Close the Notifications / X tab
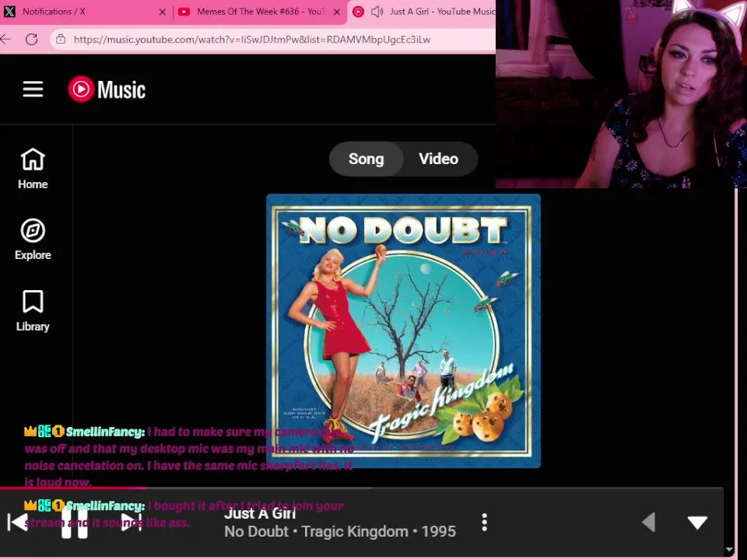The image size is (747, 560). (163, 12)
